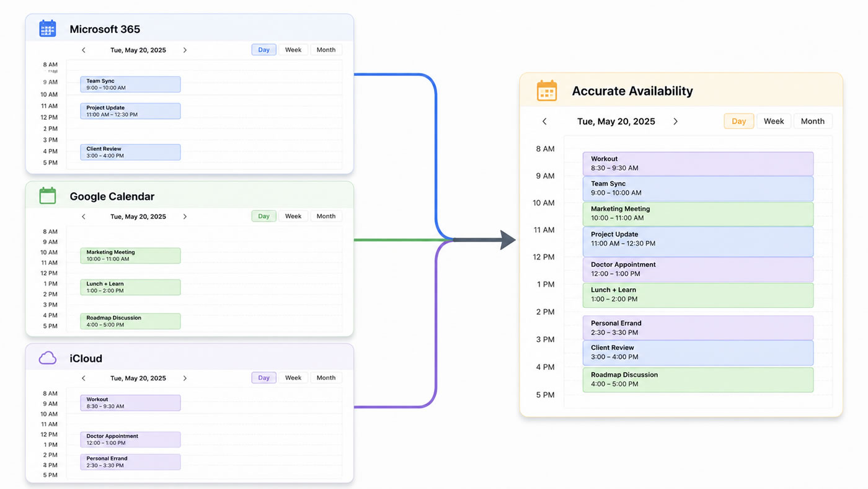Open Doctor Appointment event in iCloud
This screenshot has width=868, height=489.
click(x=130, y=439)
